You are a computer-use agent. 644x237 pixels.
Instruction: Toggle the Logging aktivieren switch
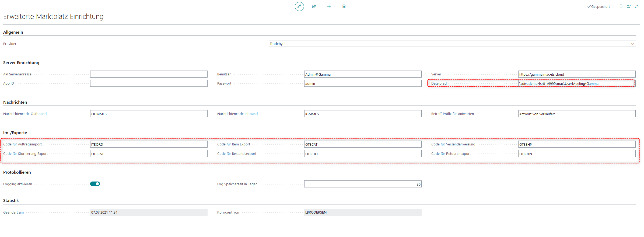95,184
